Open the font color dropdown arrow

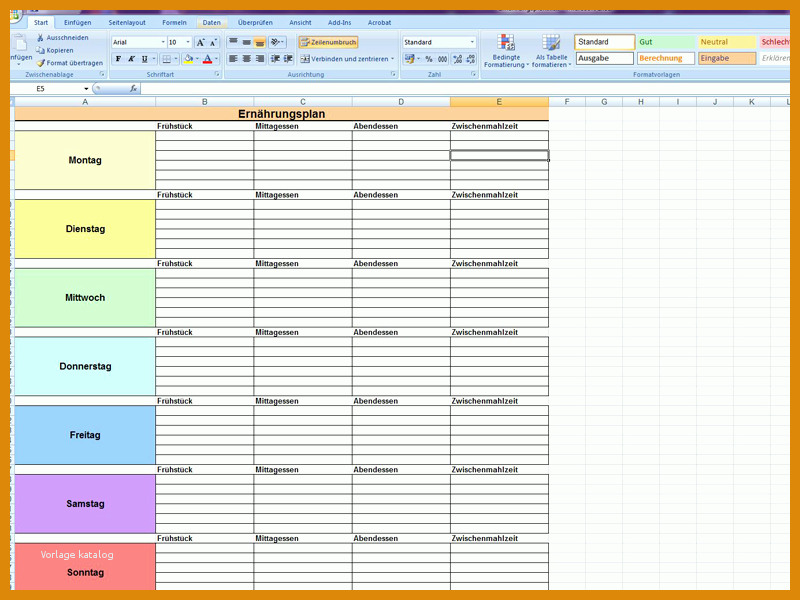pyautogui.click(x=216, y=59)
